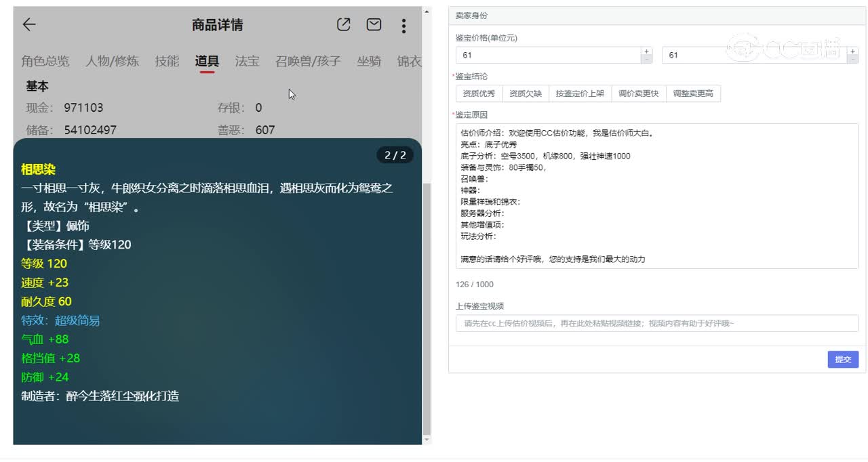Open the external share icon at top
This screenshot has height=462, width=868.
coord(343,24)
